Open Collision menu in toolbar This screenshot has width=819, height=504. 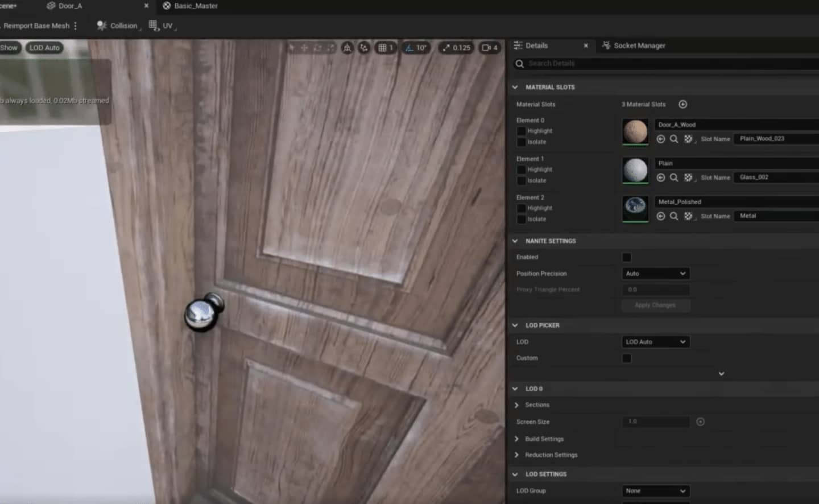(118, 26)
